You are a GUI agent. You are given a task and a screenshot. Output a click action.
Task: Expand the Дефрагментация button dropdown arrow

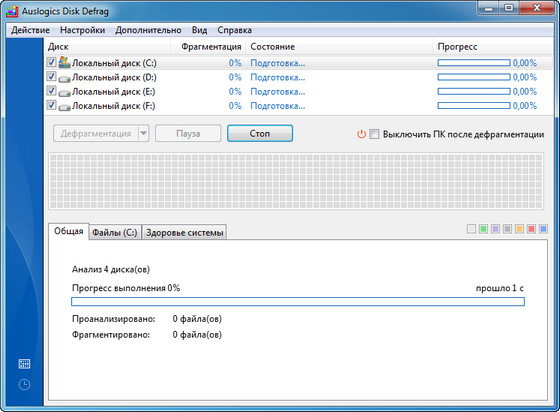[x=144, y=134]
